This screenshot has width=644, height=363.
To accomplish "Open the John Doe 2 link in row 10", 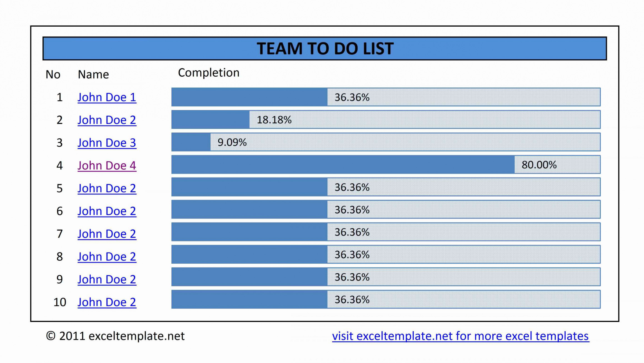I will [107, 302].
